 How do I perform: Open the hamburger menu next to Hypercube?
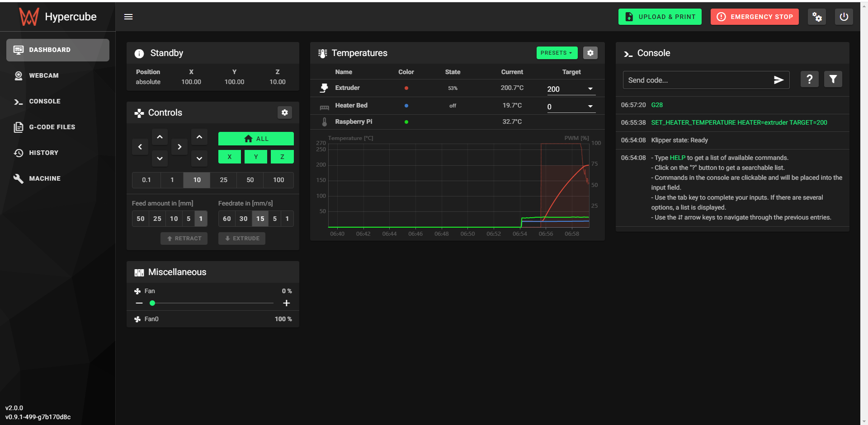click(x=128, y=17)
